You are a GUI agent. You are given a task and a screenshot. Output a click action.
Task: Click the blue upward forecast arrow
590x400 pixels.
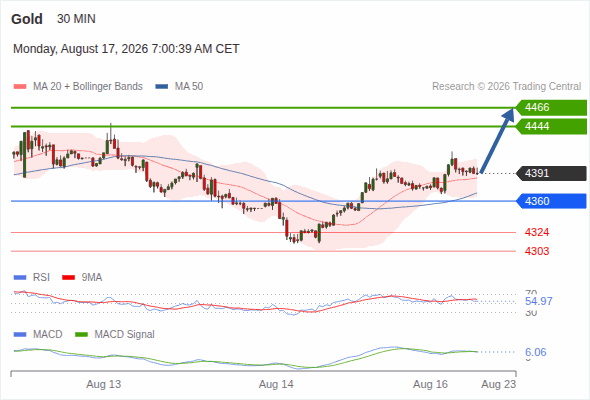[497, 141]
